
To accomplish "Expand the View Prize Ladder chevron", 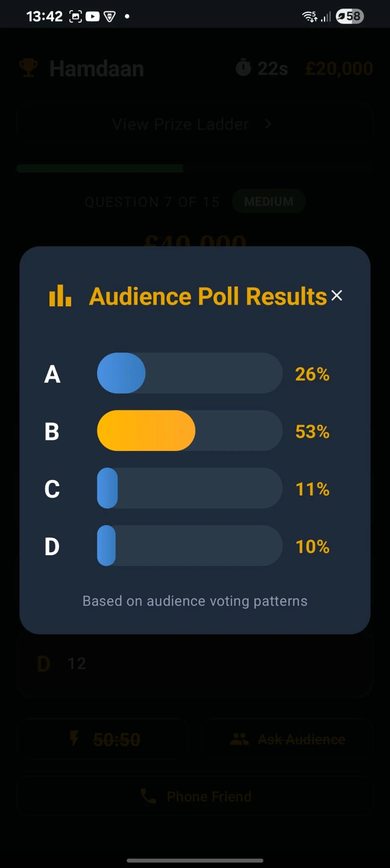I will point(268,124).
